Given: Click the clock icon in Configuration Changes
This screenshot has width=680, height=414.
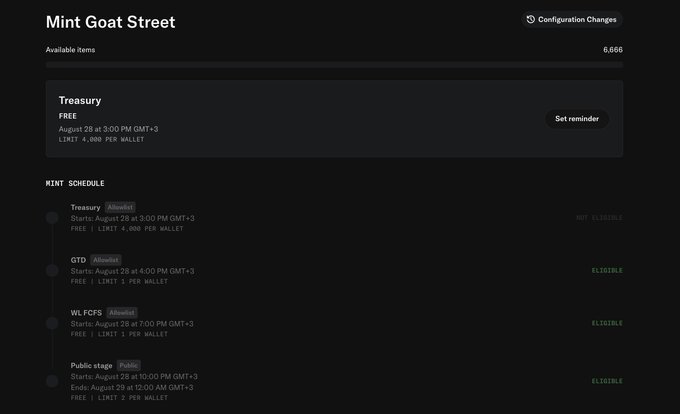Looking at the screenshot, I should coord(530,20).
